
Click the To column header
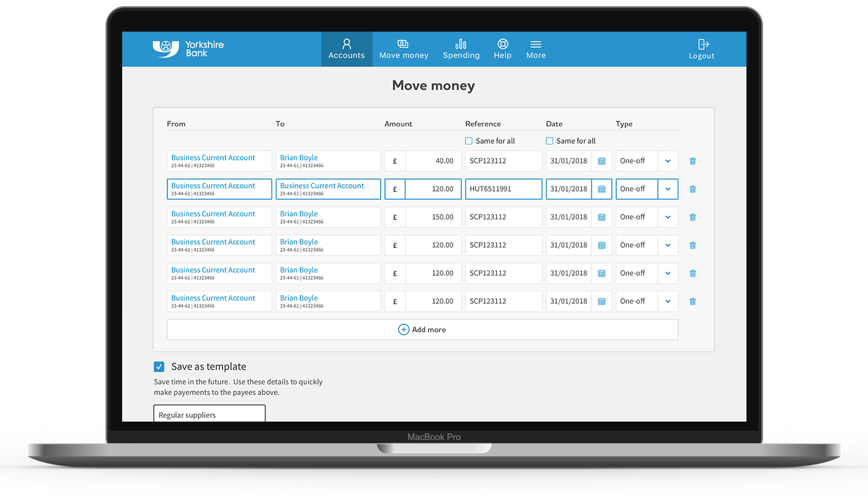tap(280, 124)
